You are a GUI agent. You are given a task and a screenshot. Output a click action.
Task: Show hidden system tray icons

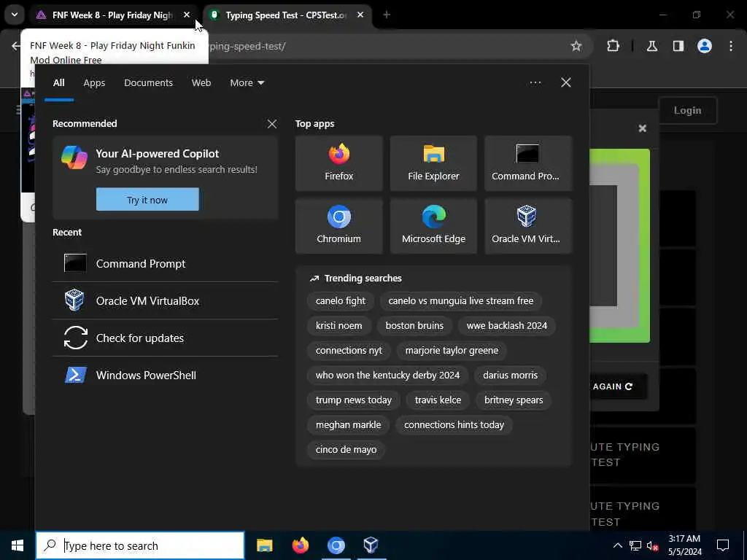[x=617, y=545]
